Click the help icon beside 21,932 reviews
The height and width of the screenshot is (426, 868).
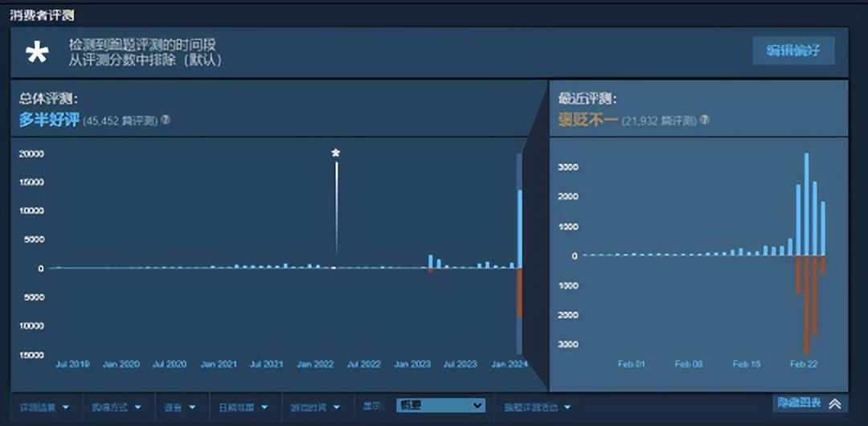point(704,120)
